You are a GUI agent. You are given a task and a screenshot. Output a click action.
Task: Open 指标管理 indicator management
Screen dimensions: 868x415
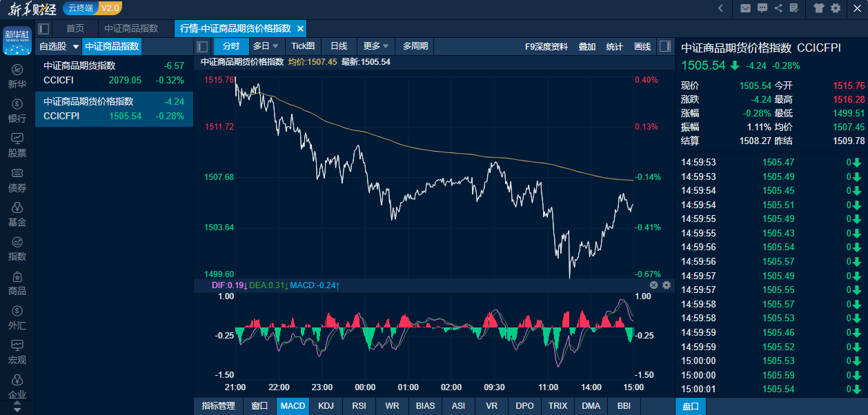[218, 406]
